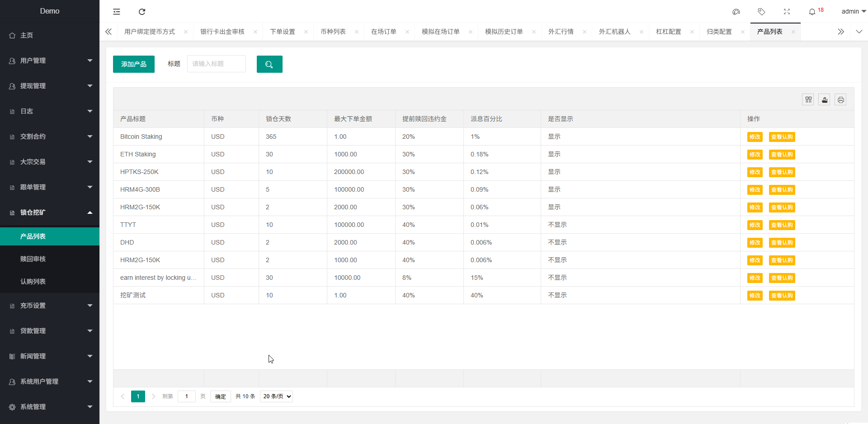Open the theme palette icon
Image resolution: width=868 pixels, height=424 pixels.
pyautogui.click(x=736, y=12)
